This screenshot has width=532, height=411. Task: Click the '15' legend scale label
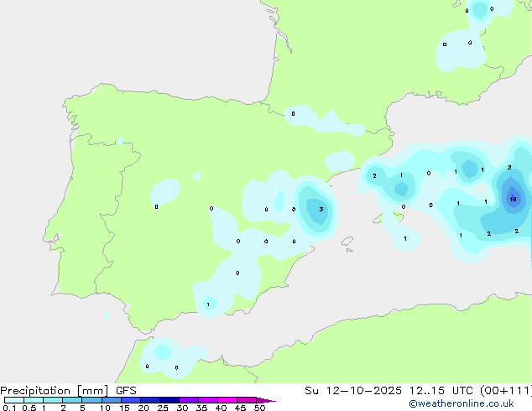click(x=124, y=408)
